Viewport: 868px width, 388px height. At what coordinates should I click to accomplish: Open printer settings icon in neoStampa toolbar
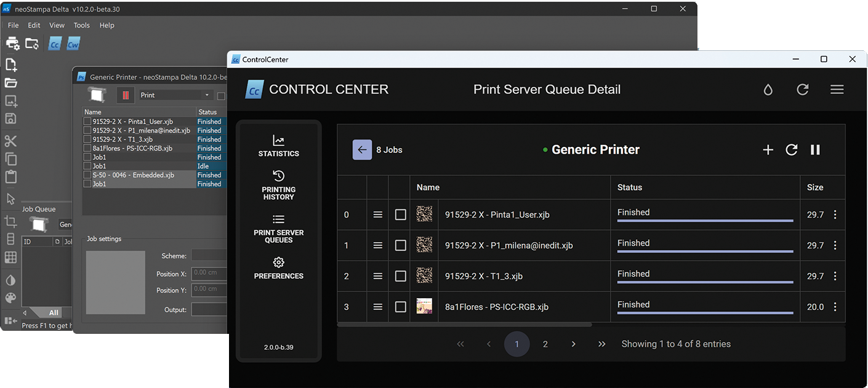(x=12, y=43)
